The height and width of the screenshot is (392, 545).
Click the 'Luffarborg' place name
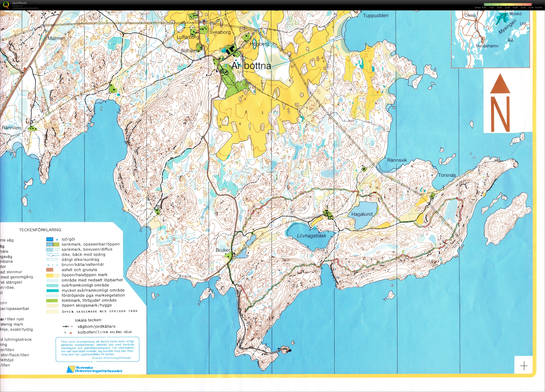click(188, 37)
